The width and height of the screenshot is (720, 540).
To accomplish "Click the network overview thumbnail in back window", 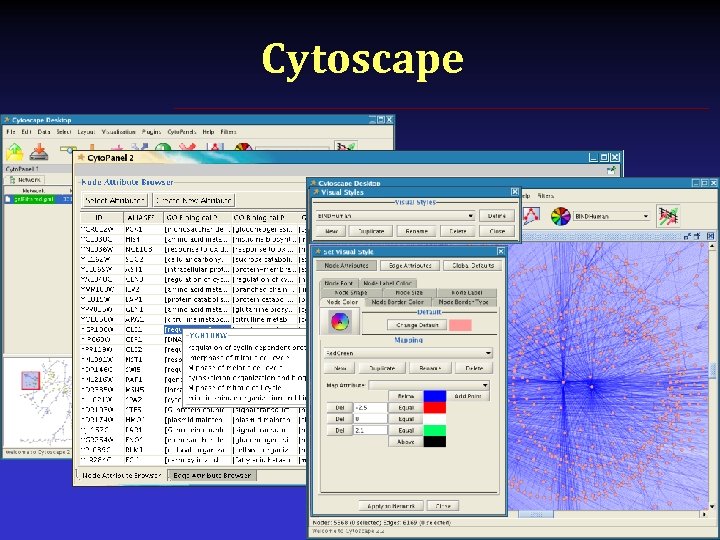I will click(38, 402).
